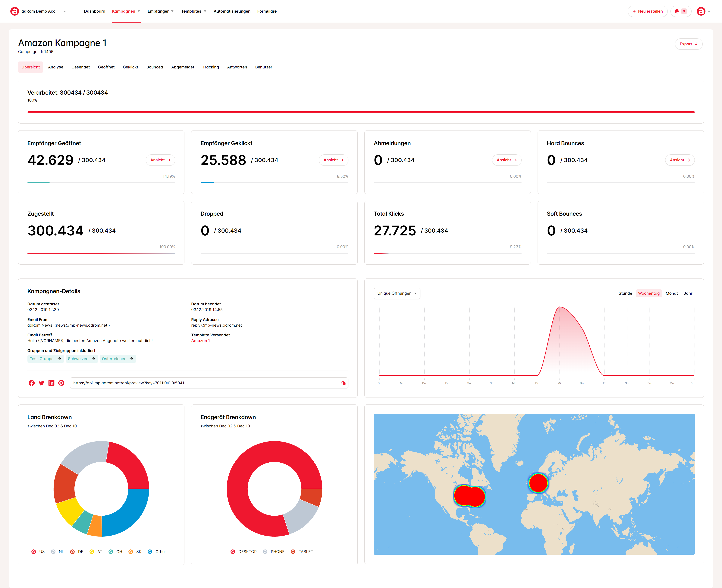This screenshot has width=722, height=588.
Task: Click the user avatar icon
Action: coord(701,11)
